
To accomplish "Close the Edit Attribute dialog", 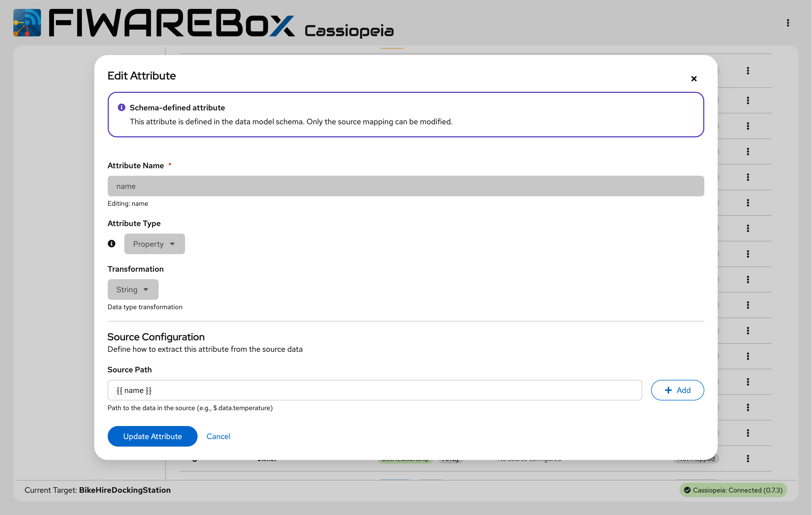I will [x=694, y=78].
